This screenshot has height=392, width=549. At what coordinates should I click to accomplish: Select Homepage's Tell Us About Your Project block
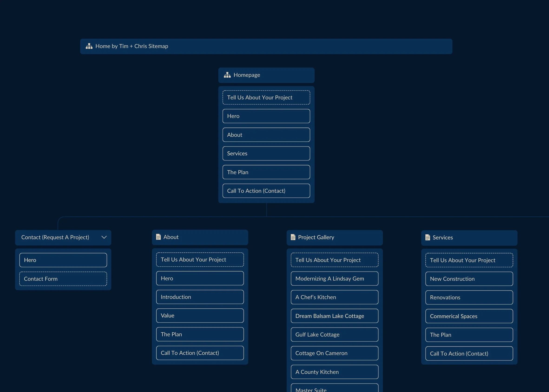(266, 98)
